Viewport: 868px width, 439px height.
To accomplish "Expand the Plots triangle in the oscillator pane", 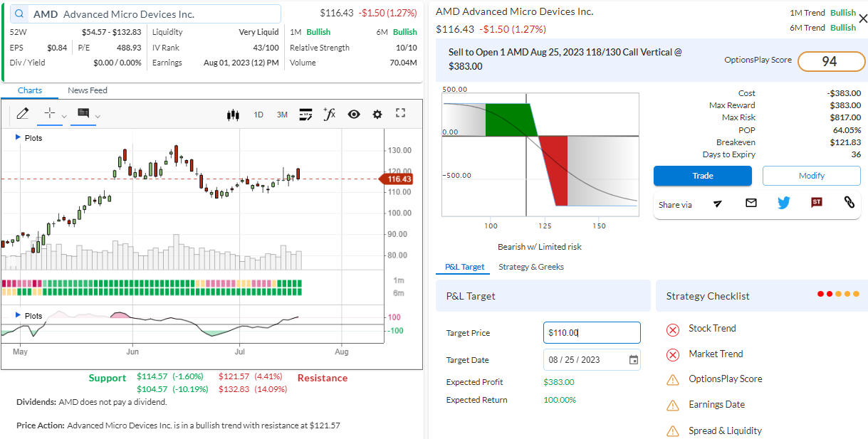I will tap(18, 315).
